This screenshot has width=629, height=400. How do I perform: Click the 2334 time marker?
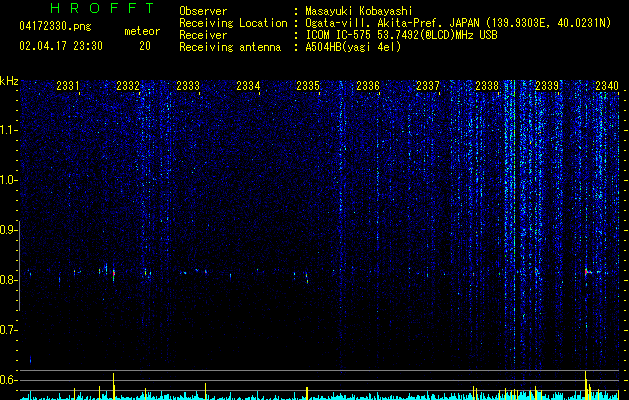tap(248, 86)
